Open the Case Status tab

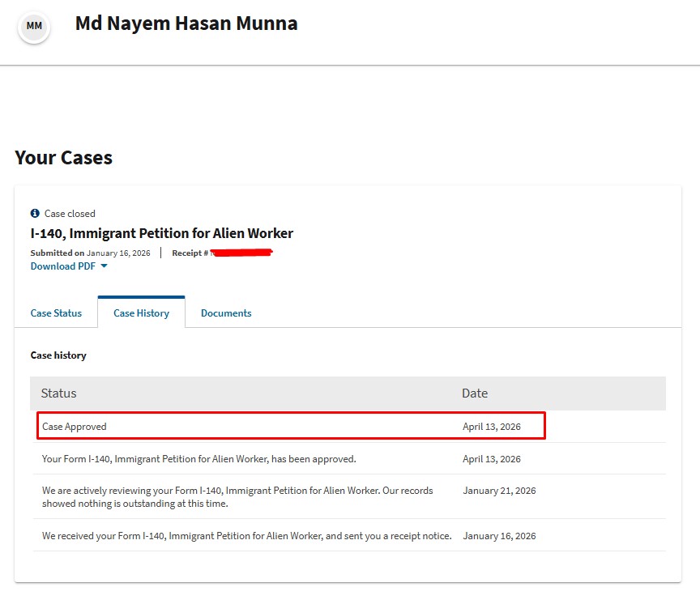tap(56, 313)
